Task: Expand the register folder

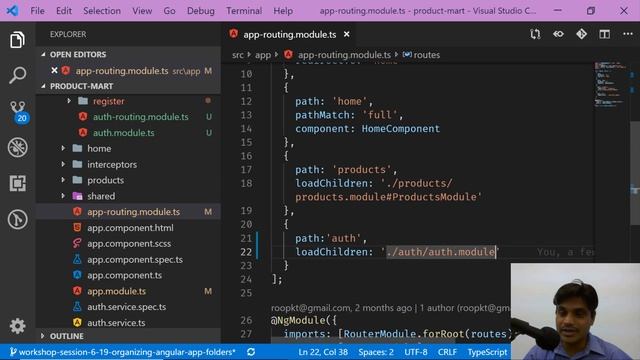Action: click(69, 101)
